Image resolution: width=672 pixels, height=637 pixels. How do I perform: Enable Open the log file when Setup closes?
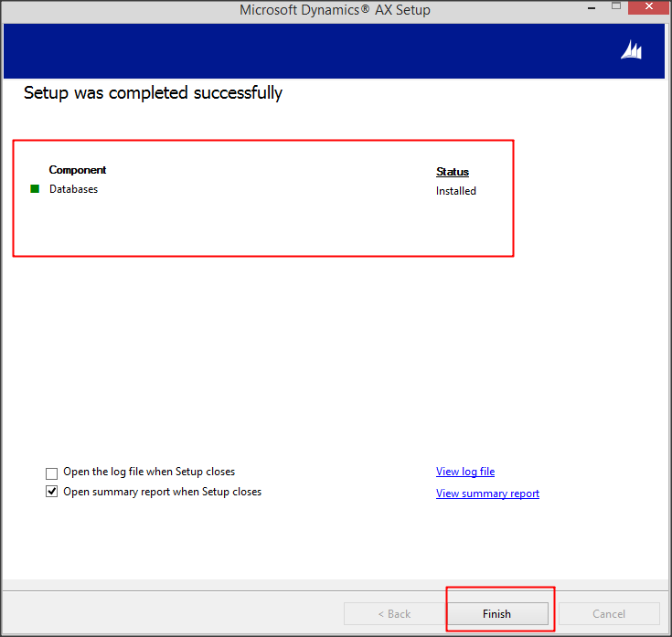coord(51,473)
